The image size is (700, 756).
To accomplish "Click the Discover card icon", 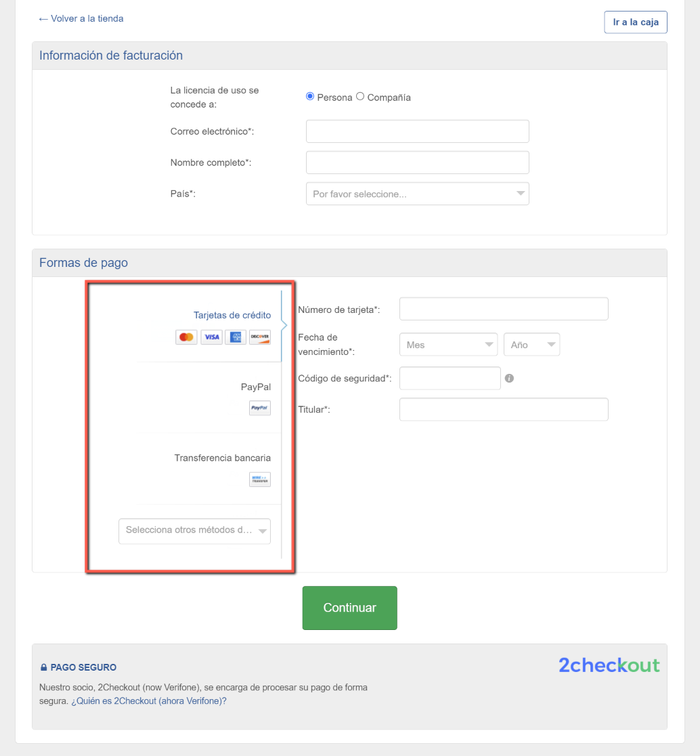I will [260, 337].
